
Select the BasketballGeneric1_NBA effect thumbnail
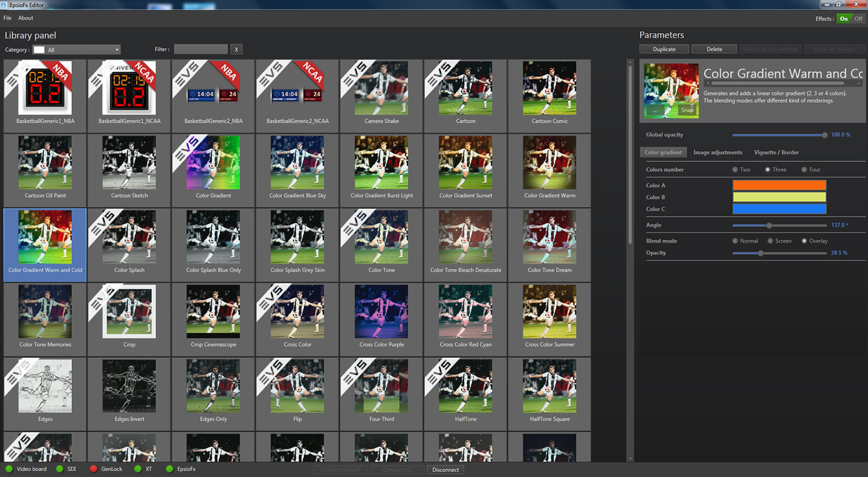[x=45, y=96]
